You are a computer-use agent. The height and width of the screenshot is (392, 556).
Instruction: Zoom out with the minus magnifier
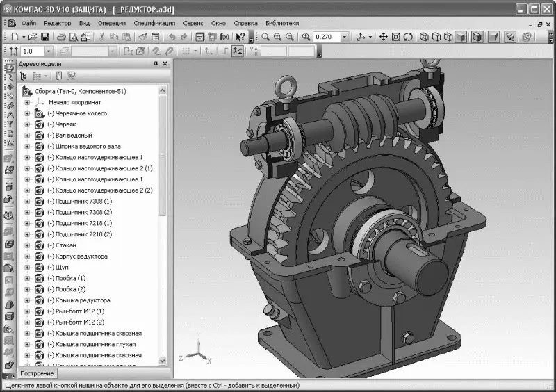point(290,37)
